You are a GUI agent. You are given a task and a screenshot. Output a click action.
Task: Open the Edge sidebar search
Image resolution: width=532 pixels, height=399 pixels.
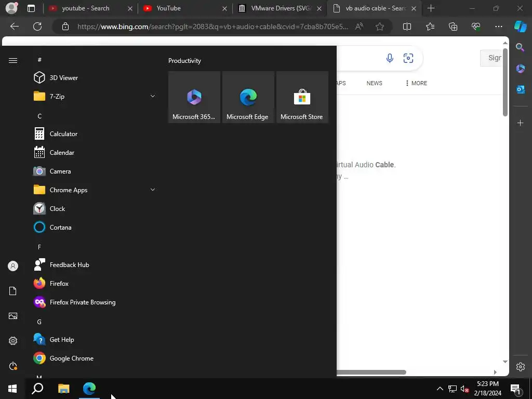point(520,47)
